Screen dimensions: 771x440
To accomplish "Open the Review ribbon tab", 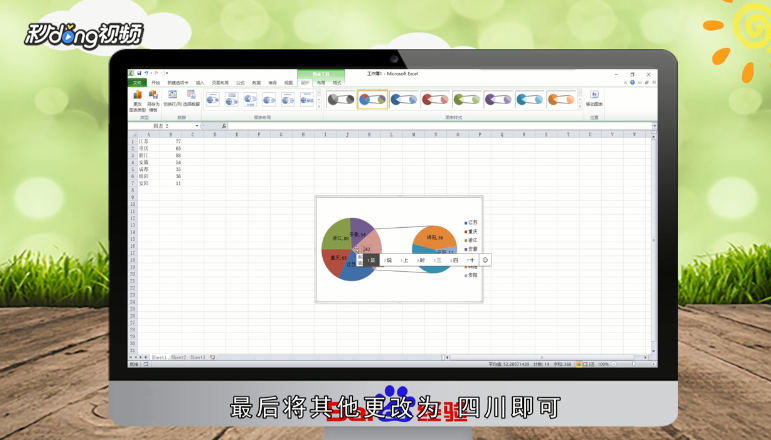I will coord(272,83).
